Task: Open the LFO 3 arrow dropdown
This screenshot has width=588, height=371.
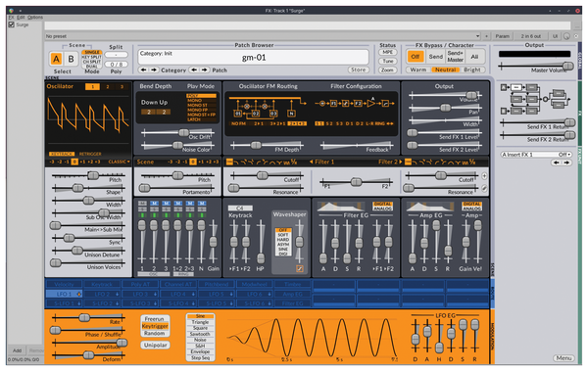Action: [155, 295]
